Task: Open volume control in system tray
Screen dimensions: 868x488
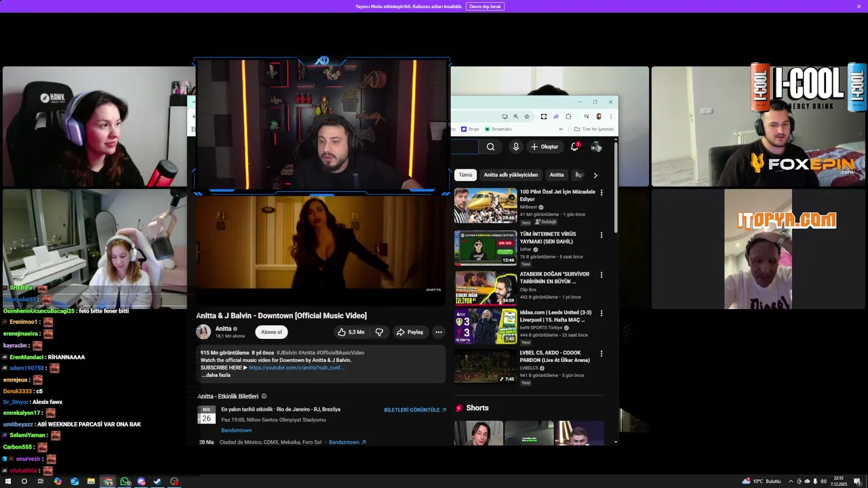Action: click(824, 481)
